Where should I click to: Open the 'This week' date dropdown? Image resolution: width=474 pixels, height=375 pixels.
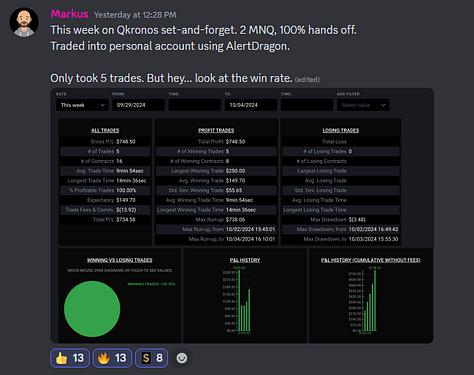pos(82,105)
